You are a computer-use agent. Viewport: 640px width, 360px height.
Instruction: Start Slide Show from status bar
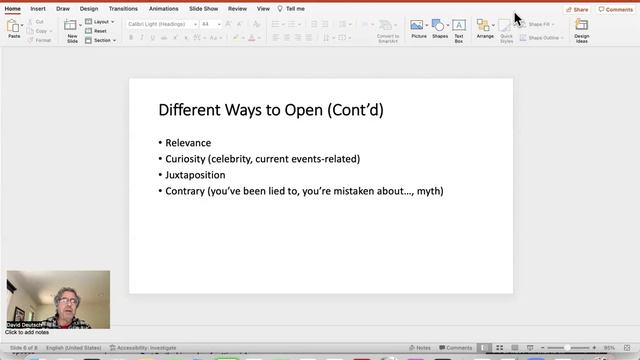pyautogui.click(x=530, y=348)
